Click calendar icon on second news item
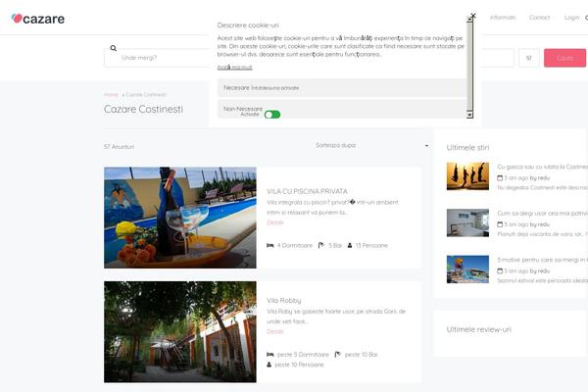Image resolution: width=588 pixels, height=392 pixels. [x=500, y=224]
